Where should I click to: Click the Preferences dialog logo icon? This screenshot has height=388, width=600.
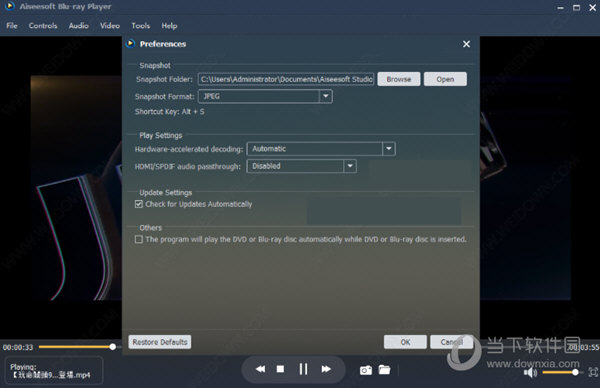(x=130, y=44)
